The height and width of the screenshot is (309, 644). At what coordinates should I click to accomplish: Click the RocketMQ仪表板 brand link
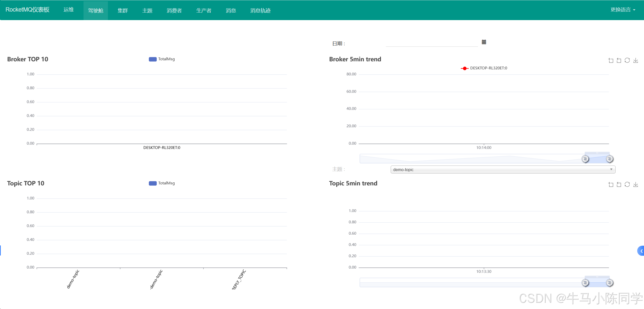coord(27,10)
